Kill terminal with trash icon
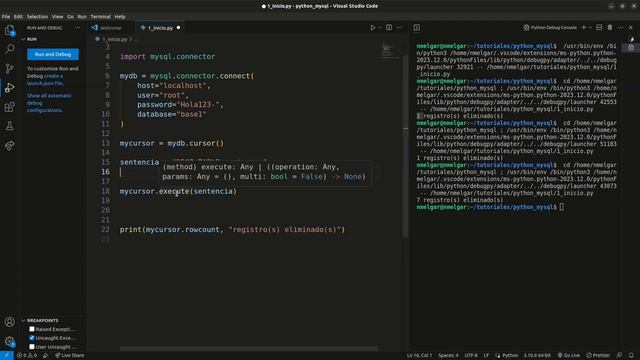640x360 pixels. [610, 28]
